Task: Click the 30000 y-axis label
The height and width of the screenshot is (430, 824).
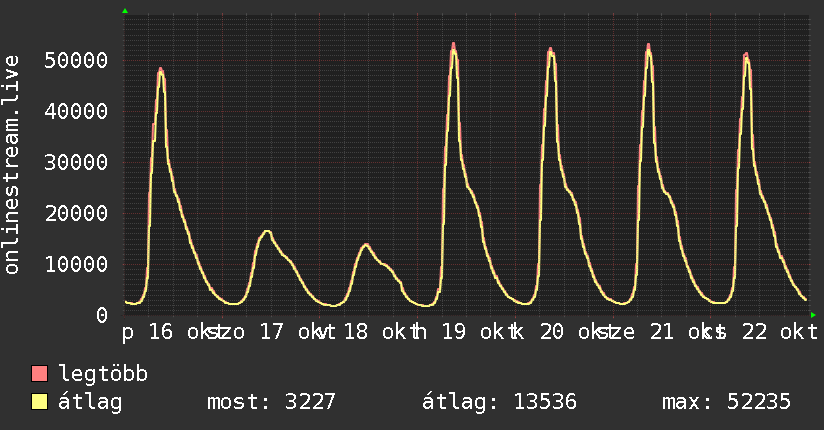Action: pos(76,162)
